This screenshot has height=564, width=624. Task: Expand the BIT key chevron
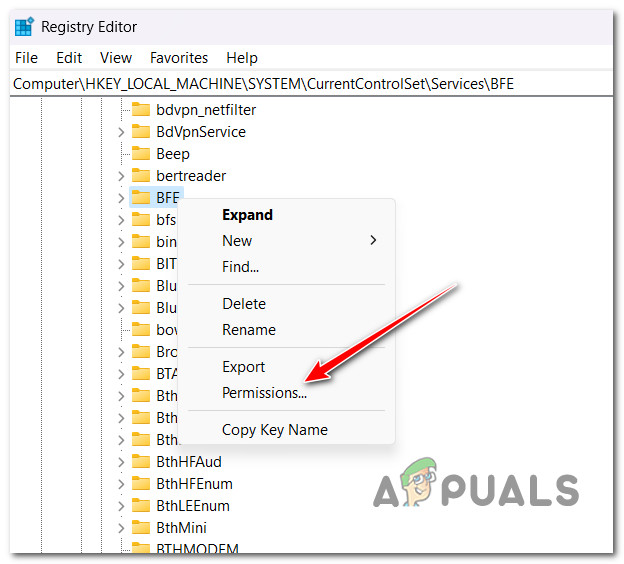(121, 264)
